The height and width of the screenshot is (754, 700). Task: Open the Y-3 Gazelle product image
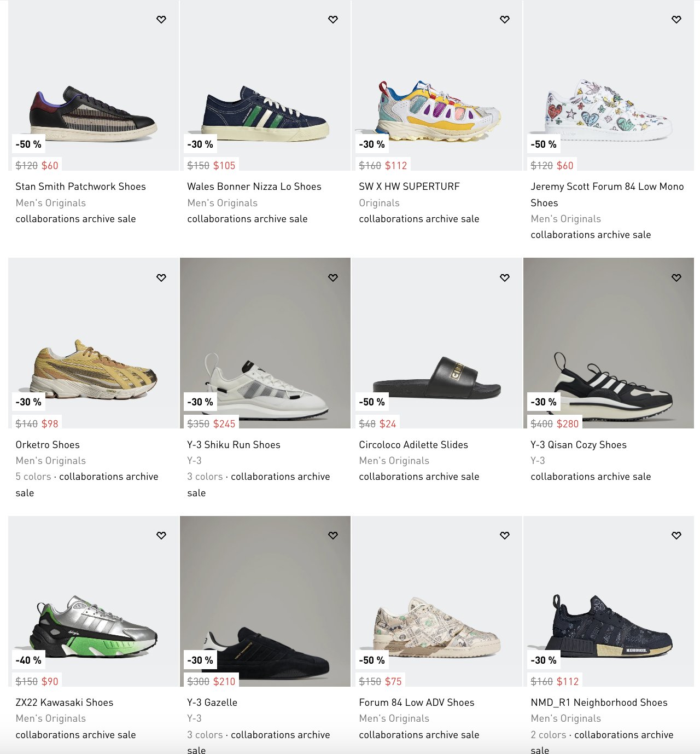[x=265, y=601]
